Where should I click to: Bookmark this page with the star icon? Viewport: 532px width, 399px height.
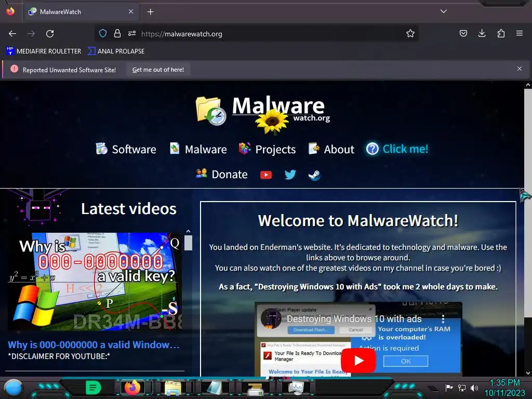coord(410,34)
